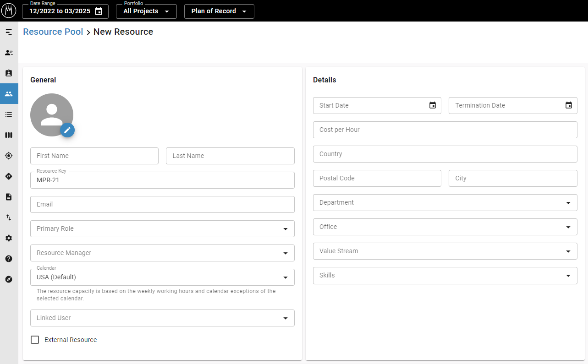Focus the City field
Image resolution: width=588 pixels, height=364 pixels.
(x=513, y=178)
